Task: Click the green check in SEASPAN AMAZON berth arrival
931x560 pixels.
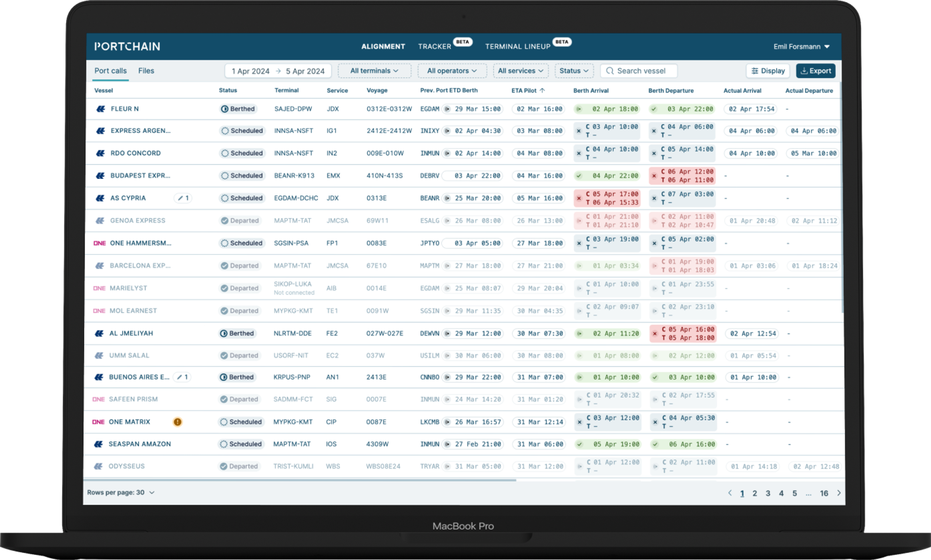Action: (x=579, y=444)
